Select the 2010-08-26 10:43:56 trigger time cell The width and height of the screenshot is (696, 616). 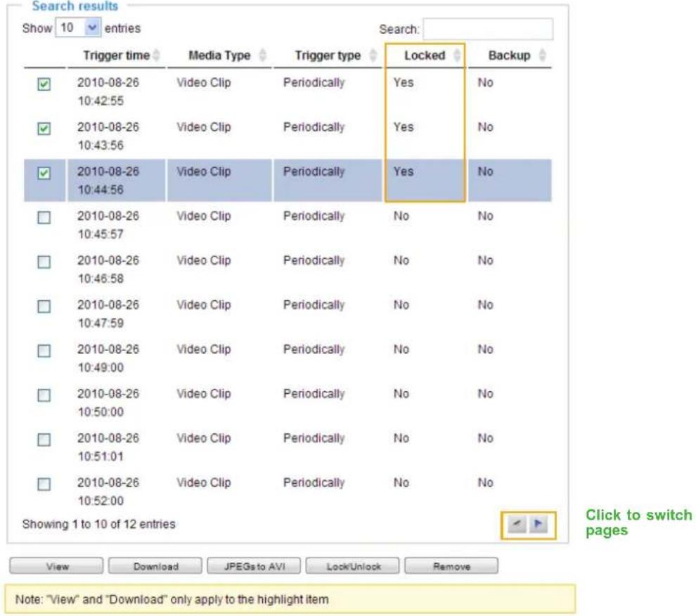tap(108, 136)
